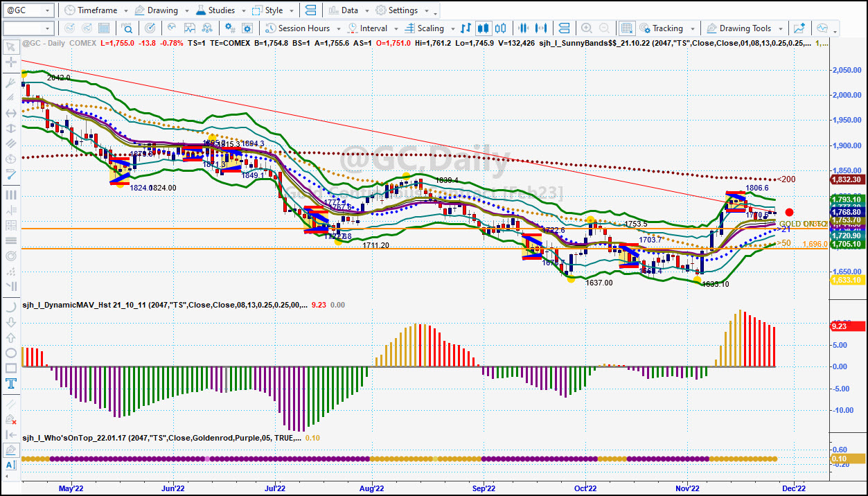
Task: Expand the Timeframe dropdown arrow
Action: [125, 11]
